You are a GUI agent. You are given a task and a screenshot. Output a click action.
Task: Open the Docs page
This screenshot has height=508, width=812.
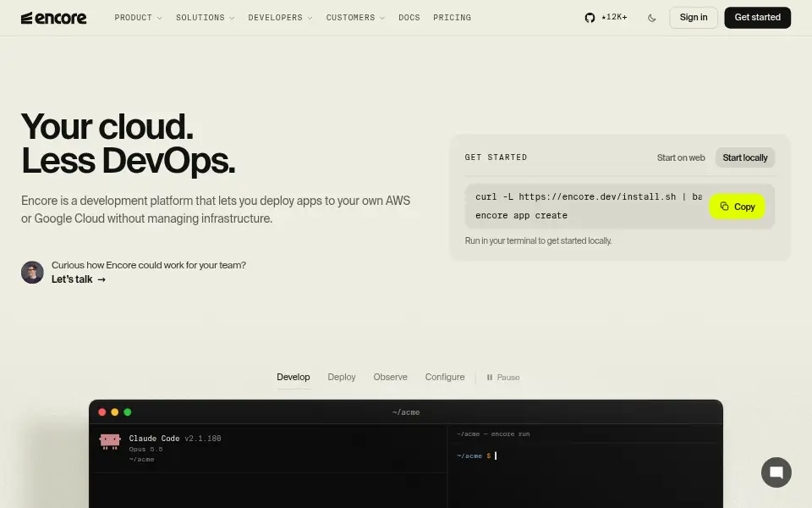click(409, 18)
